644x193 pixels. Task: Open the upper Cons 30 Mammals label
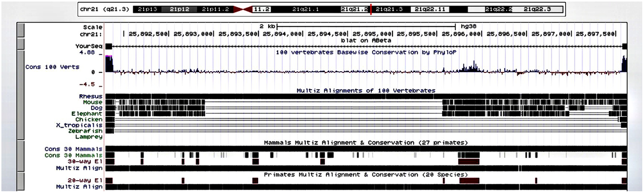click(73, 149)
